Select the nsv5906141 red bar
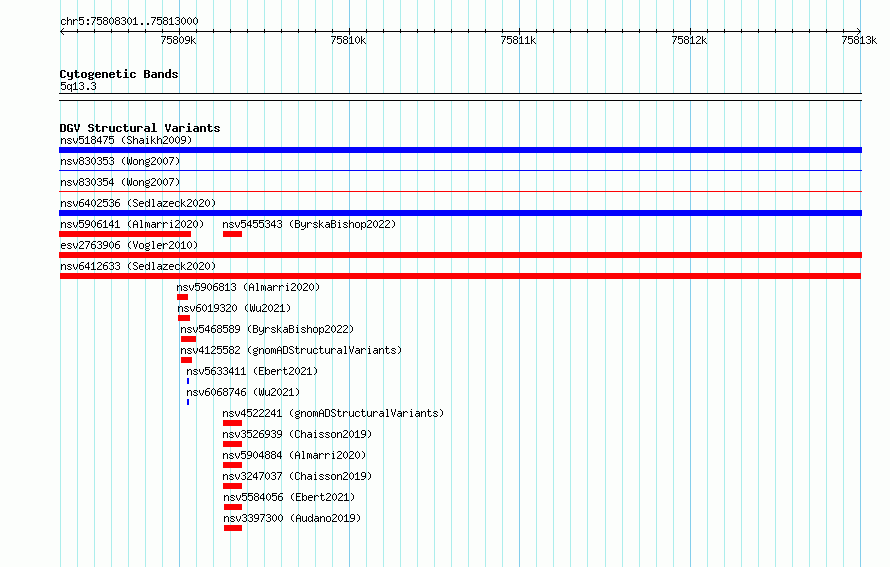 pyautogui.click(x=125, y=234)
